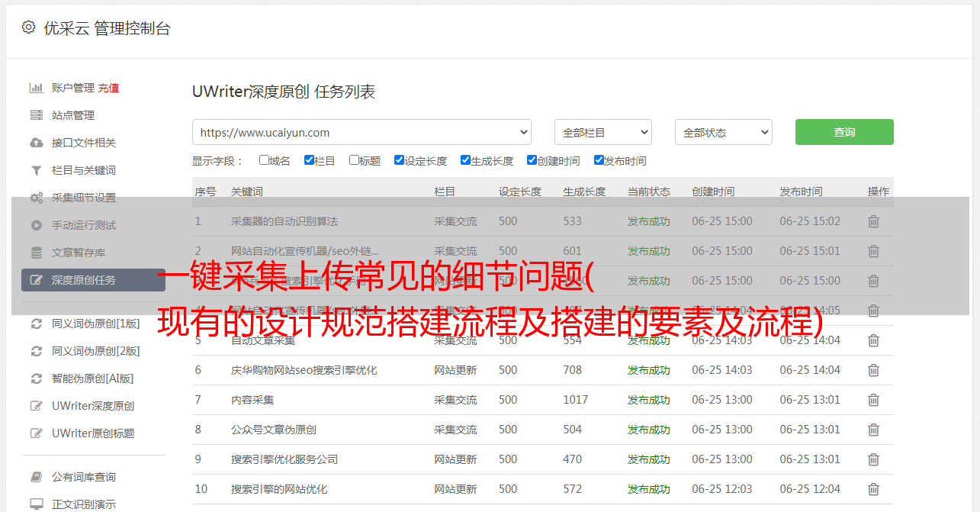Click keyword 搜索引擎优化服务公司
The width and height of the screenshot is (980, 512).
284,459
